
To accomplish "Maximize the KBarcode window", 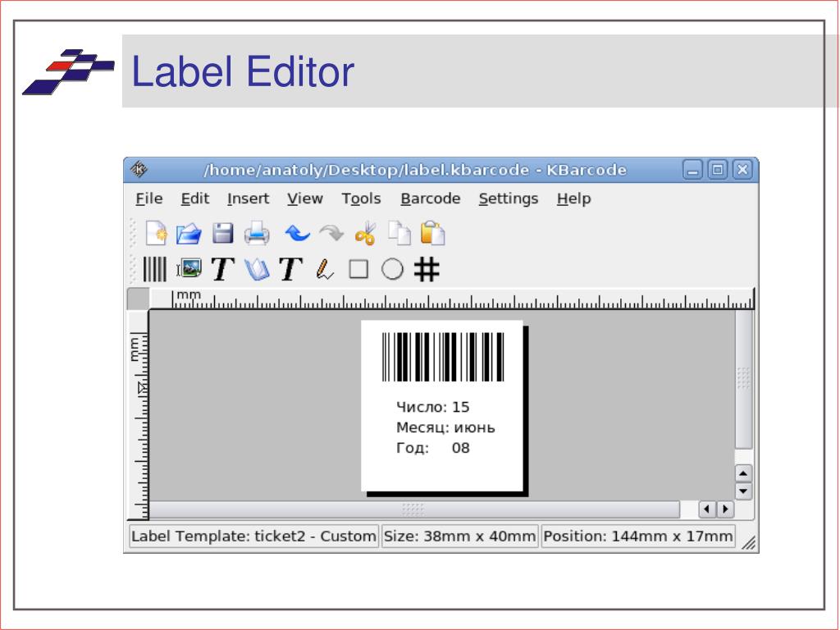I will [x=718, y=170].
